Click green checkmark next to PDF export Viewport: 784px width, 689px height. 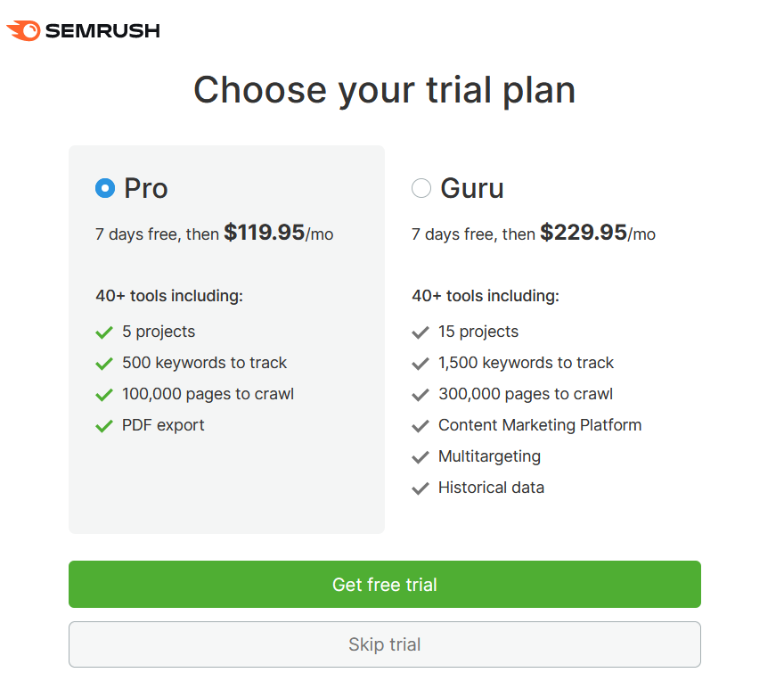[104, 426]
